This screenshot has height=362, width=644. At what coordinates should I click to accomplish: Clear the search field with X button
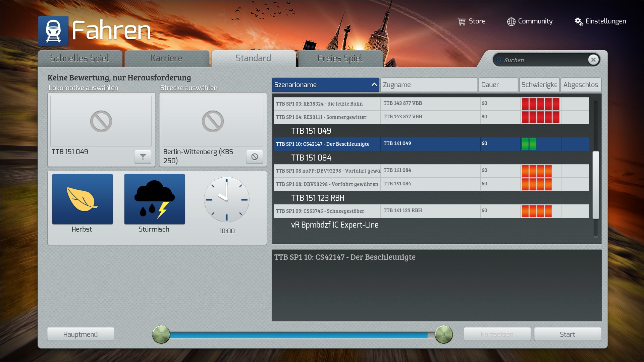(x=593, y=60)
